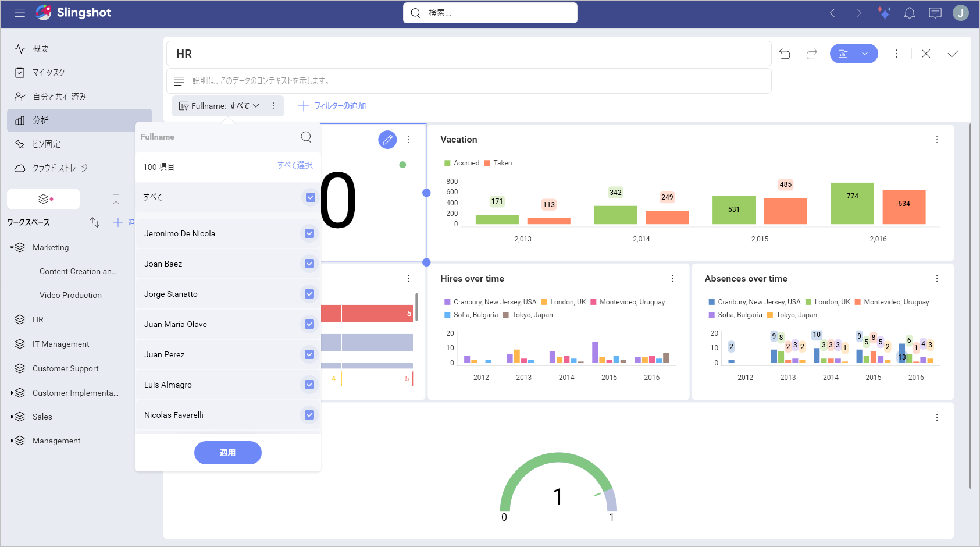Viewport: 980px width, 547px height.
Task: Open the Content Creation workspace item
Action: pos(78,271)
